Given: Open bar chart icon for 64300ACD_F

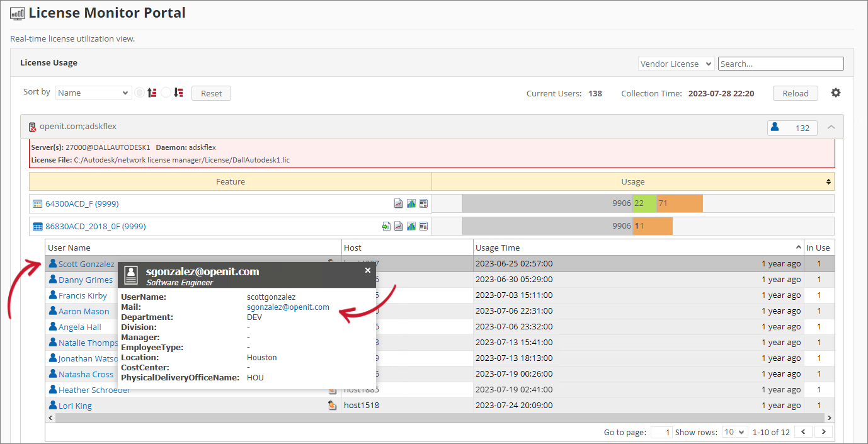Looking at the screenshot, I should coord(411,203).
